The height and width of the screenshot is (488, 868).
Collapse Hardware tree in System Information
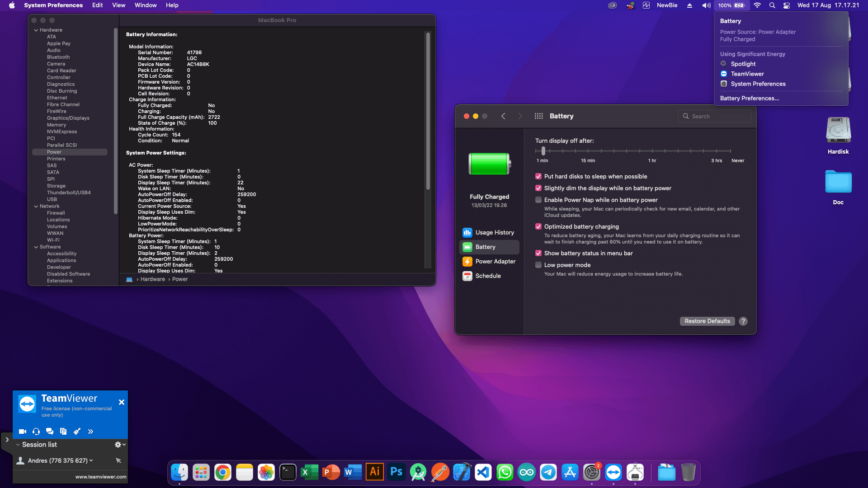(x=36, y=30)
